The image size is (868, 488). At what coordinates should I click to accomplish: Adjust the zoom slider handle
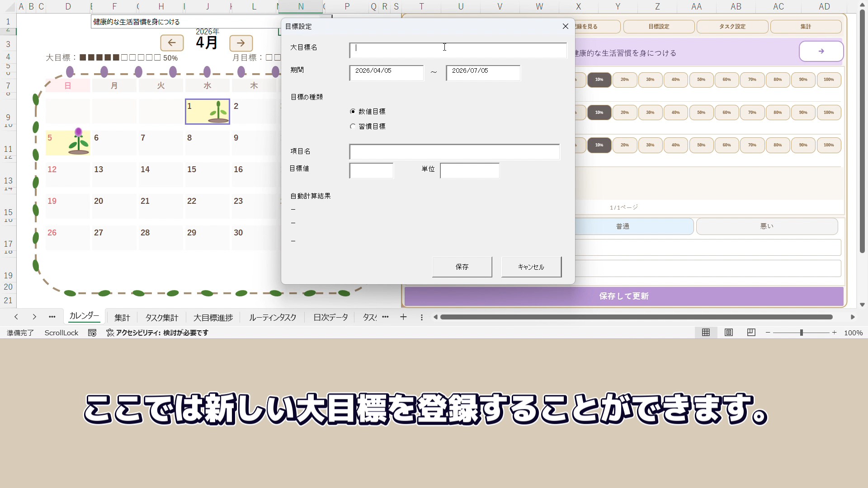point(801,333)
